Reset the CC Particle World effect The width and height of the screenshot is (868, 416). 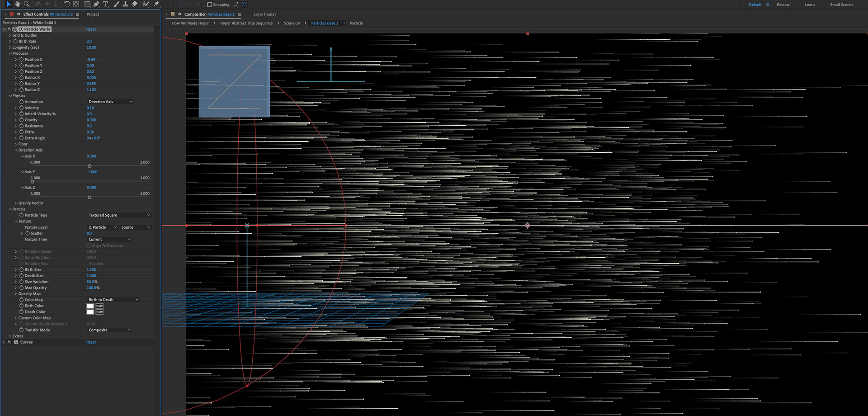[91, 29]
